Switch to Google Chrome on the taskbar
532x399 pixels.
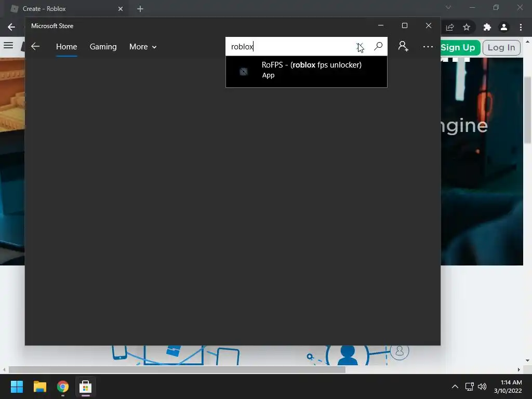[x=63, y=387]
